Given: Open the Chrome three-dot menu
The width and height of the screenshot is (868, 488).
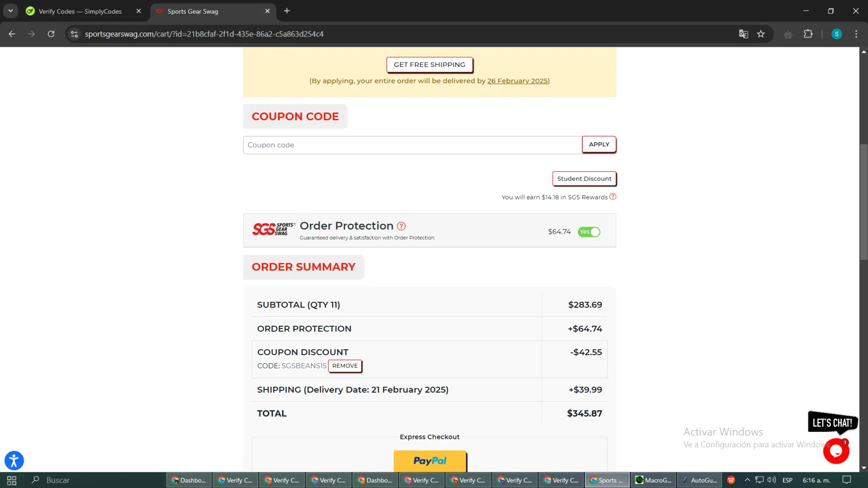Looking at the screenshot, I should (856, 34).
